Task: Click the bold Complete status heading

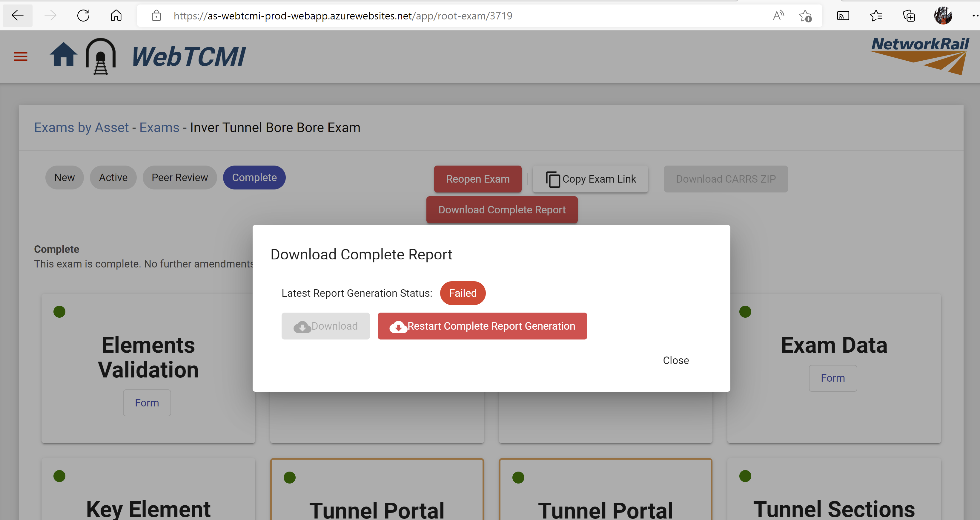Action: [57, 249]
